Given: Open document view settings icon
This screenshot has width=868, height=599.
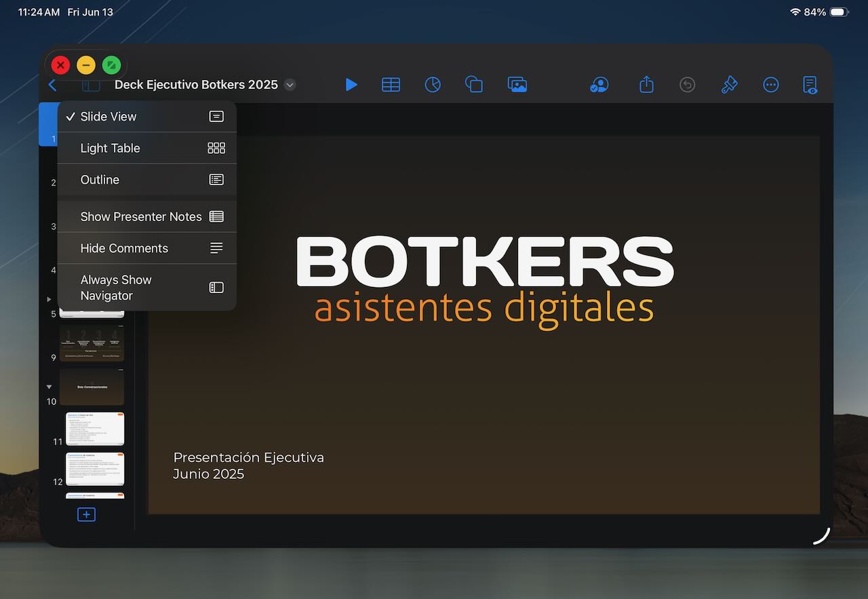Looking at the screenshot, I should pos(810,85).
